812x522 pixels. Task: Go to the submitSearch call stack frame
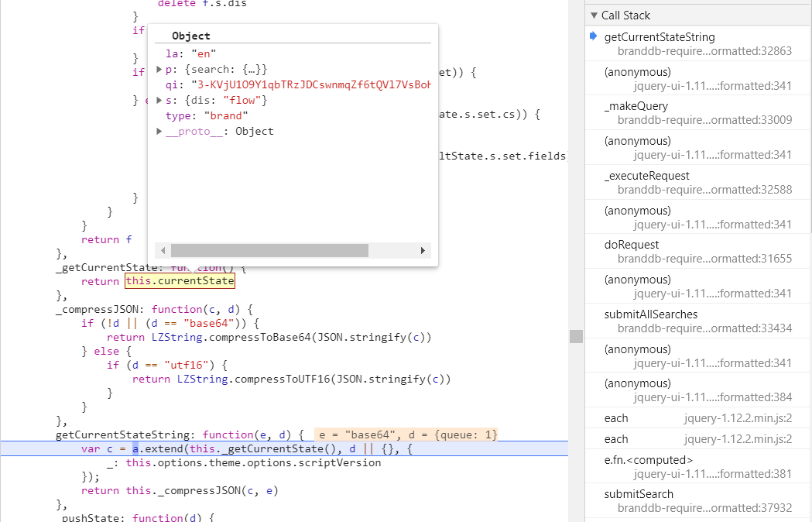coord(639,494)
